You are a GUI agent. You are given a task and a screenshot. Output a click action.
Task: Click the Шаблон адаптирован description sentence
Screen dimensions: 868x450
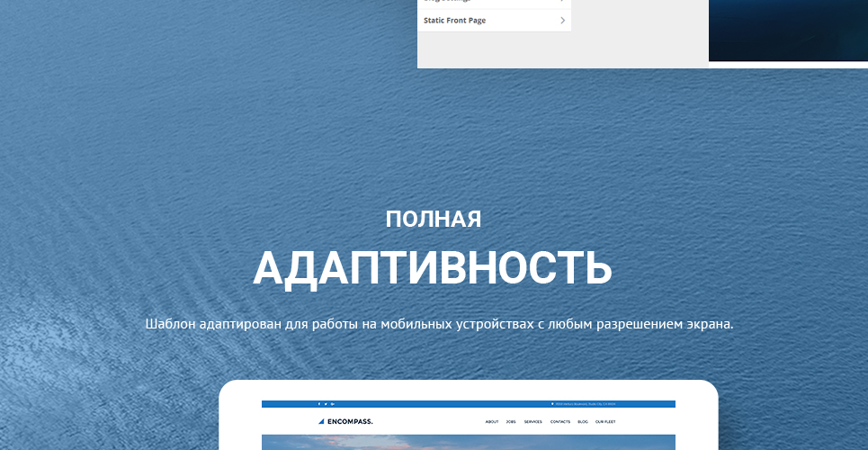point(439,324)
